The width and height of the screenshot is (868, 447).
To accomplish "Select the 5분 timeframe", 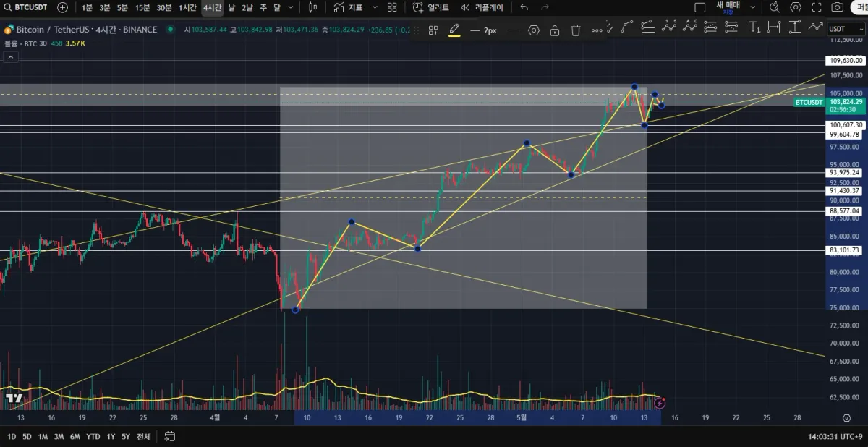I will (122, 7).
